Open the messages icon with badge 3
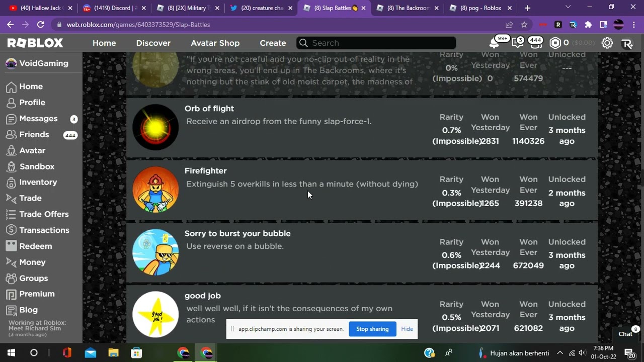The width and height of the screenshot is (644, 362). point(517,43)
